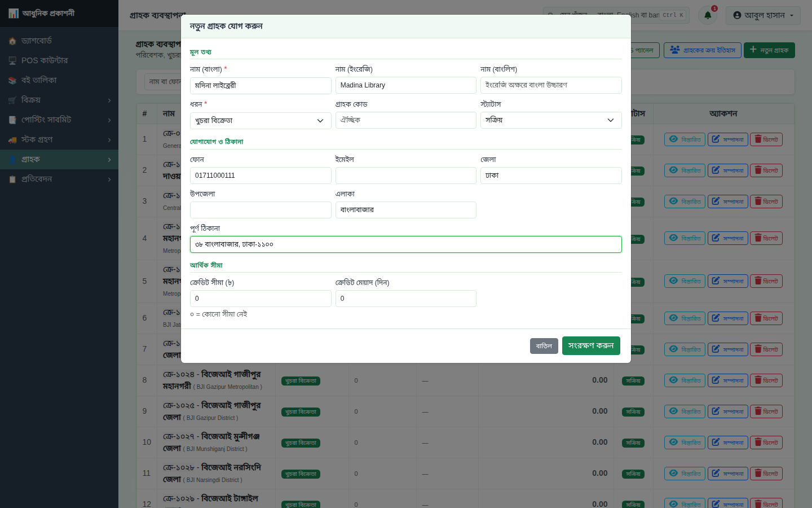This screenshot has height=508, width=812.
Task: Cancel the dialog with বাতিল button
Action: (544, 346)
